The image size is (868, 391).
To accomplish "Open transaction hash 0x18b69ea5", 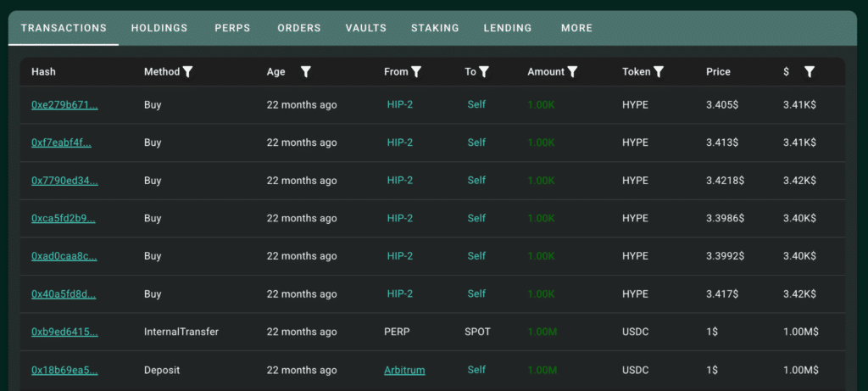I will tap(64, 370).
